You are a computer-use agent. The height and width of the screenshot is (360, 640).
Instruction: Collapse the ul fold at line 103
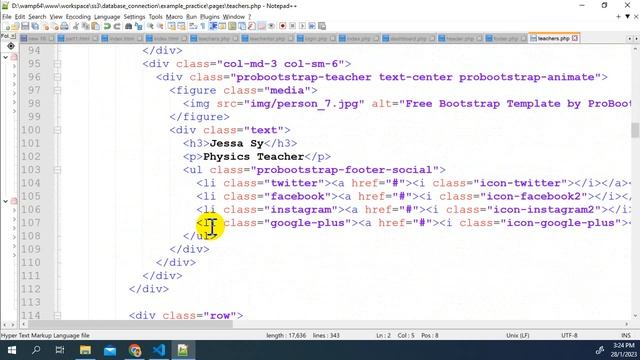click(58, 170)
